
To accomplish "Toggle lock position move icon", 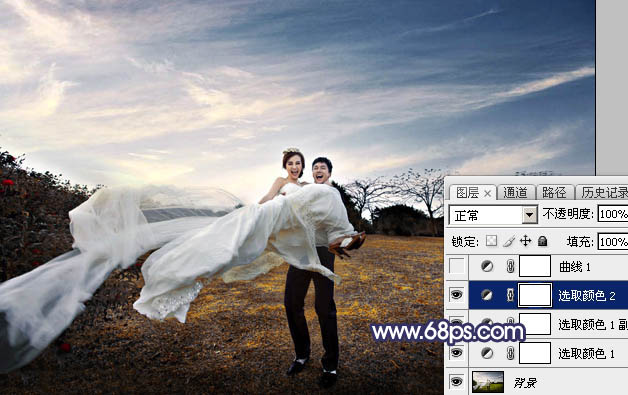I will pyautogui.click(x=525, y=241).
